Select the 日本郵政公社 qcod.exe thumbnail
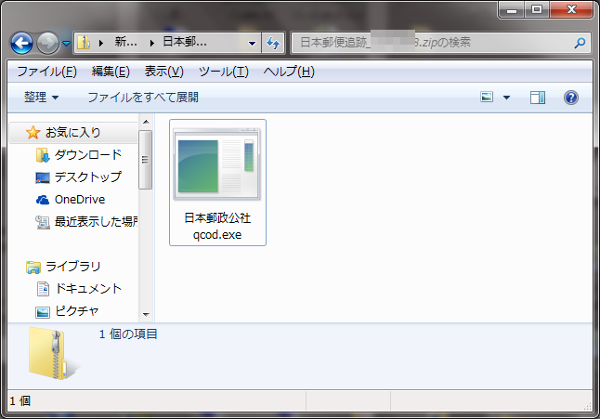Screen dimensions: 600x419 click(x=217, y=165)
